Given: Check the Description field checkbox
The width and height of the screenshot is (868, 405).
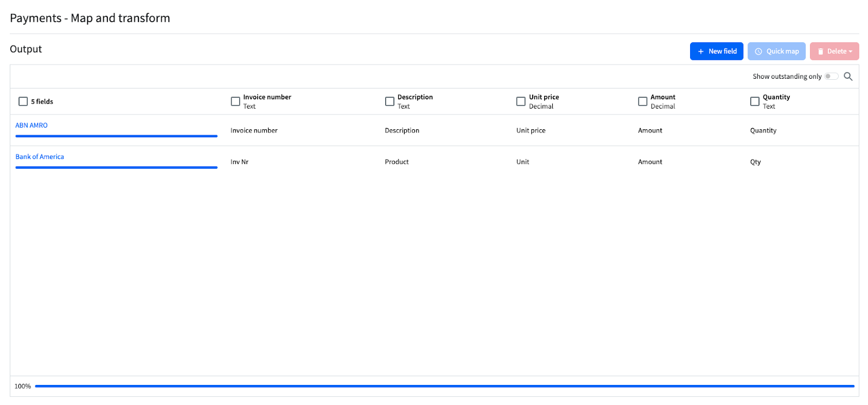Looking at the screenshot, I should tap(390, 102).
